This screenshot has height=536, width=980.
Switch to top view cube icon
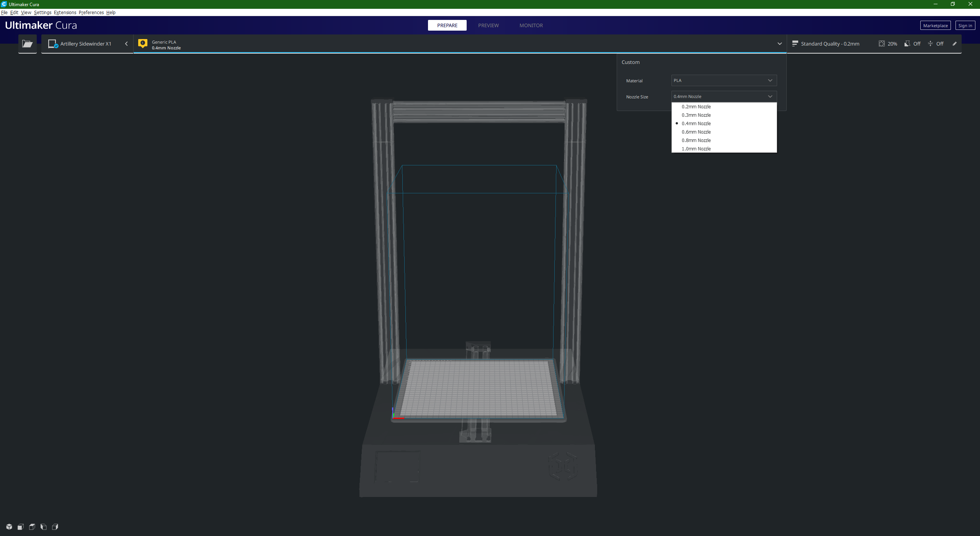[32, 527]
